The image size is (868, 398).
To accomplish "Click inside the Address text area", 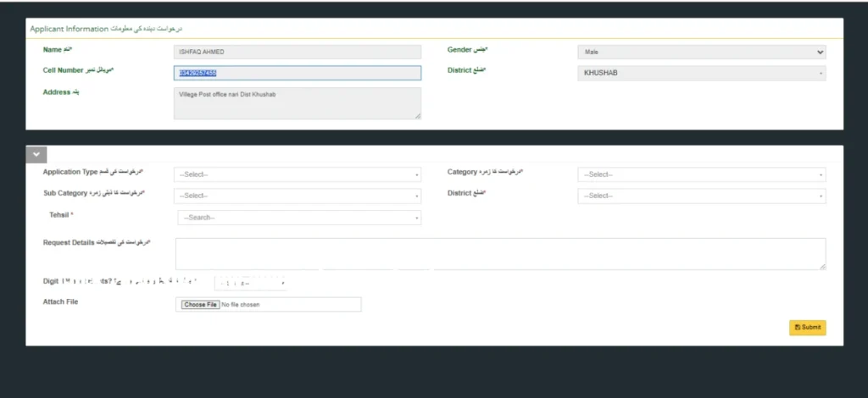I will [297, 102].
